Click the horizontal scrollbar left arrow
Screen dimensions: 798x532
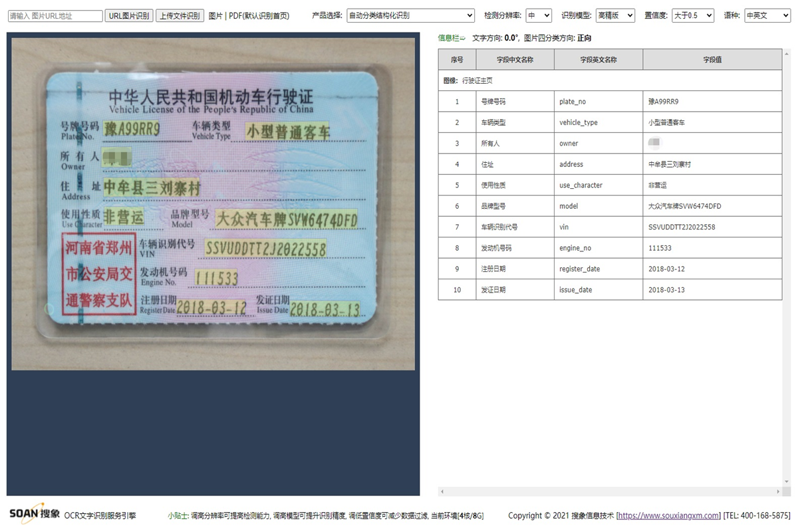click(x=442, y=491)
